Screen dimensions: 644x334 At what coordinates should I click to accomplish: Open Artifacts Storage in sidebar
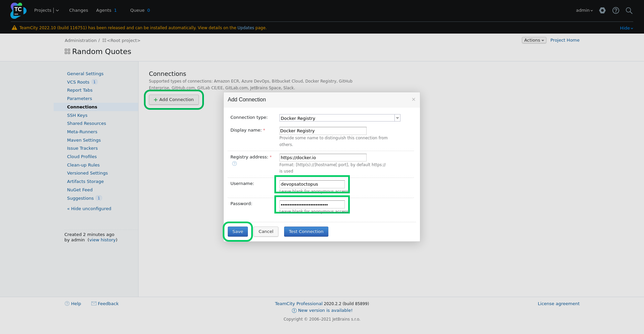click(86, 181)
